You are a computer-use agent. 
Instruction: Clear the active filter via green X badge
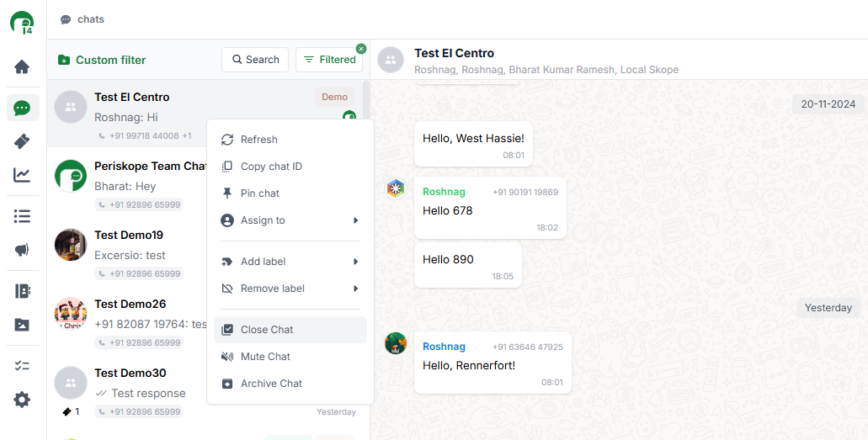(x=361, y=49)
